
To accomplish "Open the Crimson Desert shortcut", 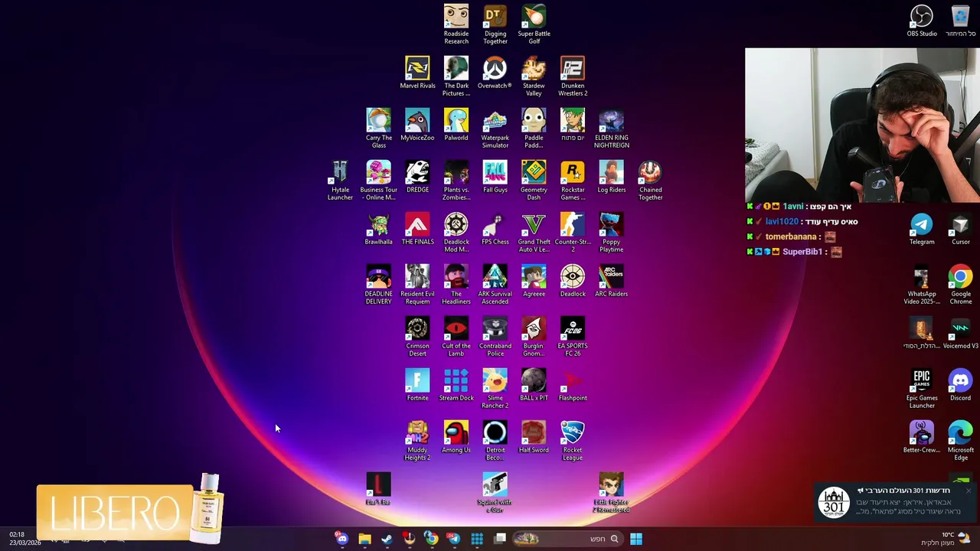I will (x=417, y=337).
